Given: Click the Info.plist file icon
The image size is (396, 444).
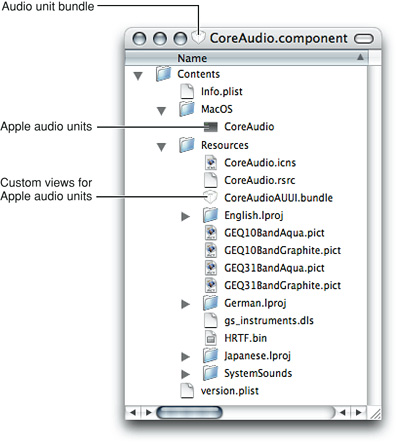Looking at the screenshot, I should click(187, 91).
